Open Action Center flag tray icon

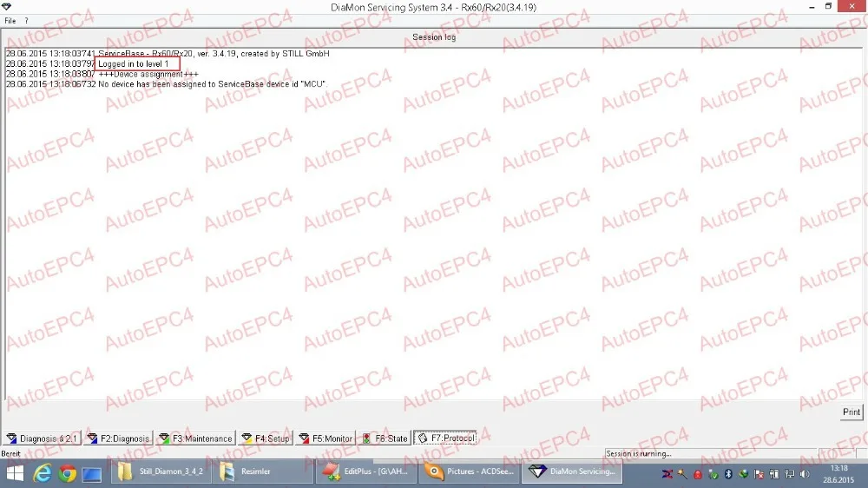tap(759, 474)
